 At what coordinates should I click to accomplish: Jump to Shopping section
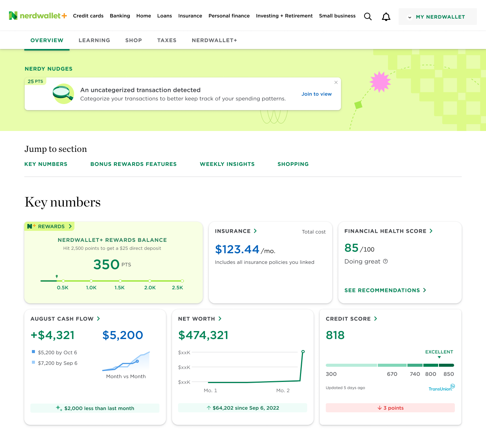tap(293, 164)
